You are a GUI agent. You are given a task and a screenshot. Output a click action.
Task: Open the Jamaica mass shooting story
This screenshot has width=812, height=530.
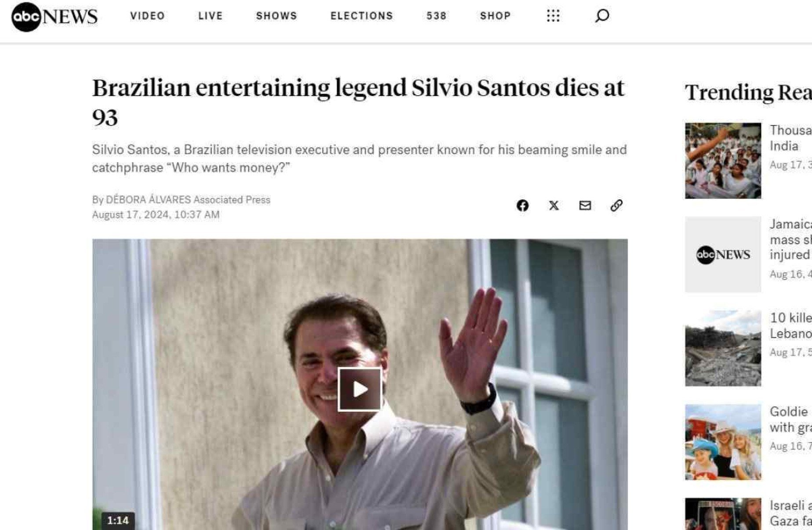(x=790, y=239)
